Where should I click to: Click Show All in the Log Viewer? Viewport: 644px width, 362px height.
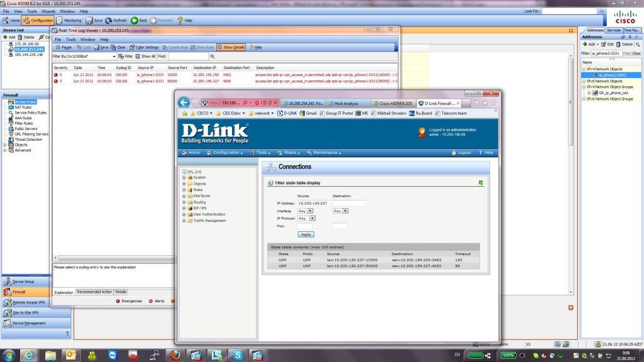pyautogui.click(x=145, y=56)
